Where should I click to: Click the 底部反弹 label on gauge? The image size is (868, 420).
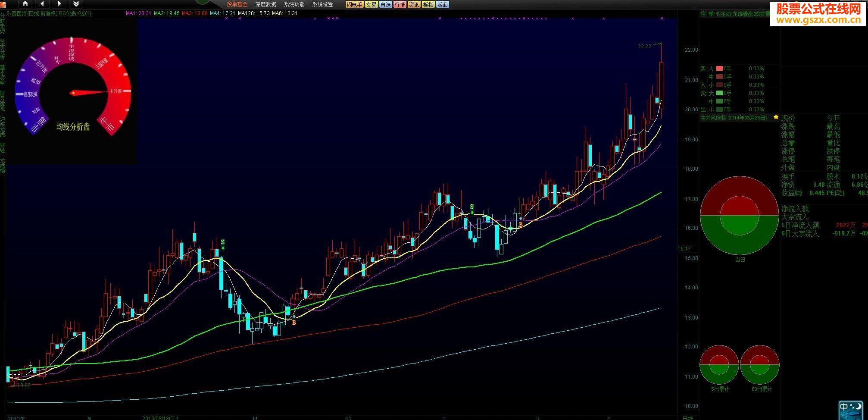31,94
